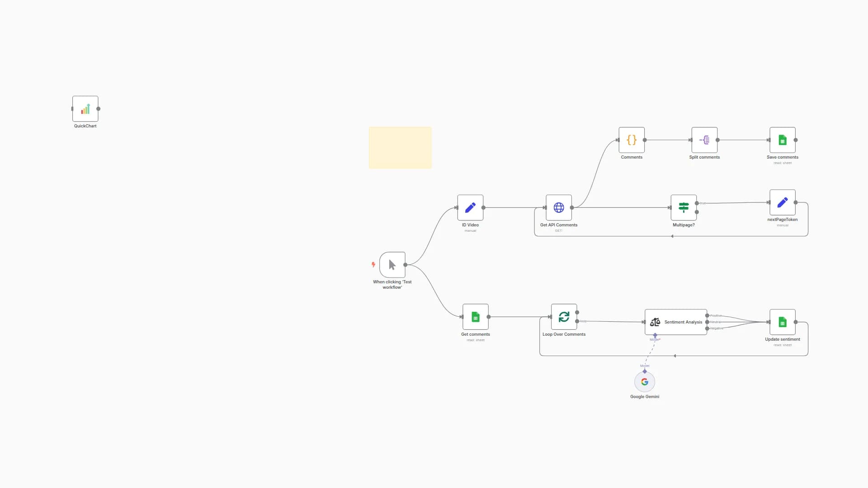Open the Comments code node

click(x=632, y=140)
